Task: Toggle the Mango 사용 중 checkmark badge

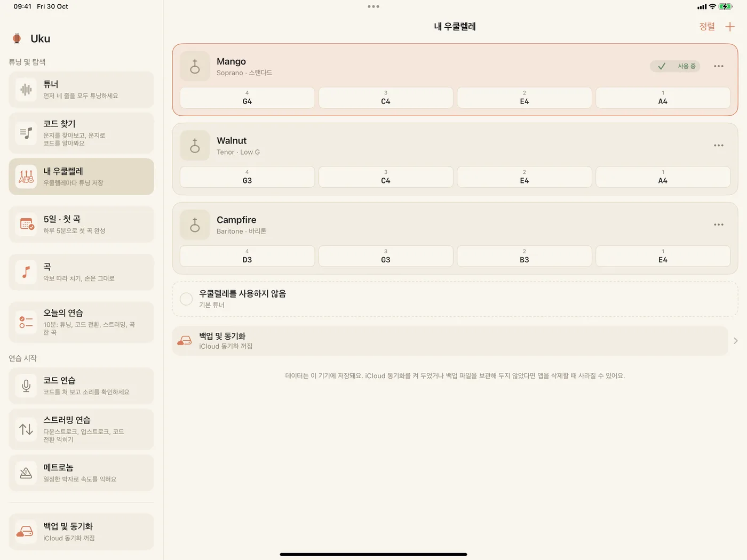Action: click(675, 66)
